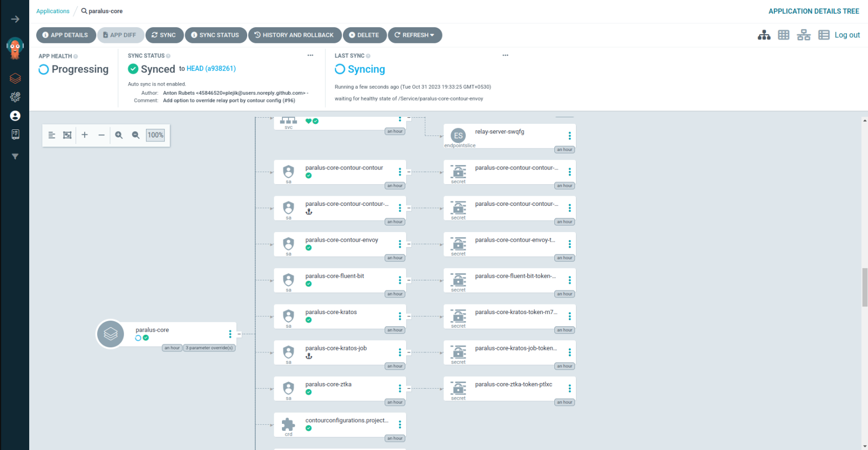
Task: Open kebab menu for contourconfigurations crd
Action: click(400, 424)
